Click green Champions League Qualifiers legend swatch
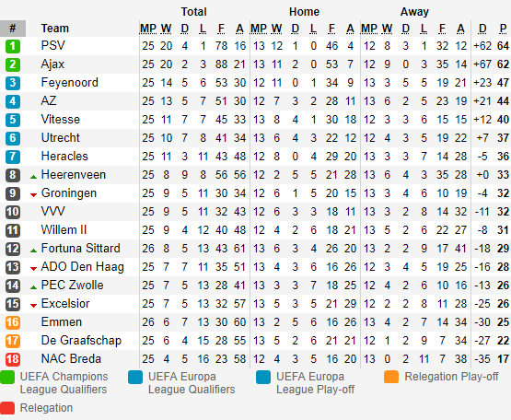 pyautogui.click(x=7, y=378)
